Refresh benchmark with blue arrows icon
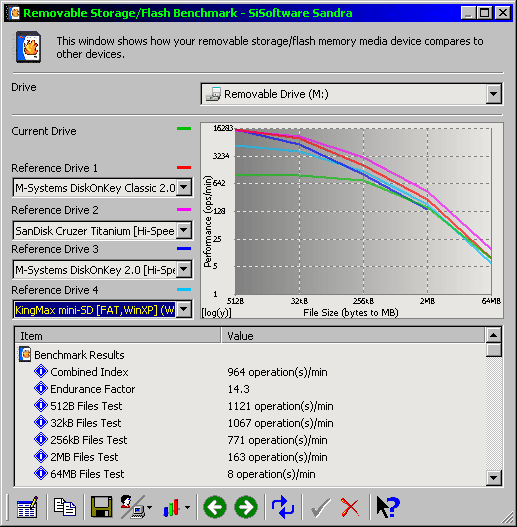Image resolution: width=517 pixels, height=527 pixels. (283, 507)
